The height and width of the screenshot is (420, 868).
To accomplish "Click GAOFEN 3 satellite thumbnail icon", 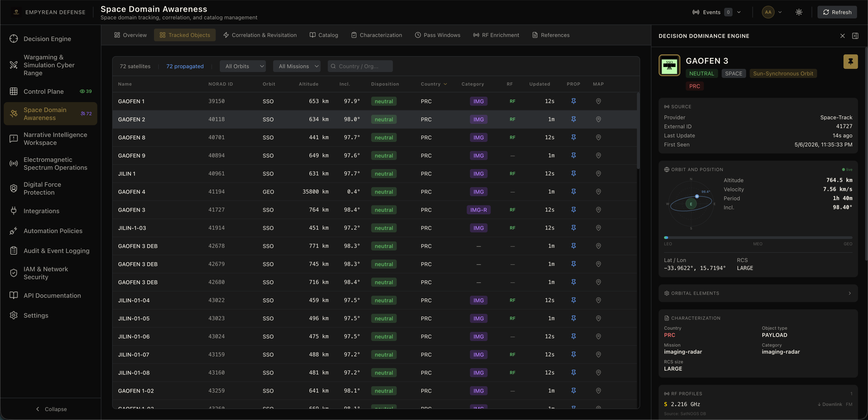I will pyautogui.click(x=669, y=65).
